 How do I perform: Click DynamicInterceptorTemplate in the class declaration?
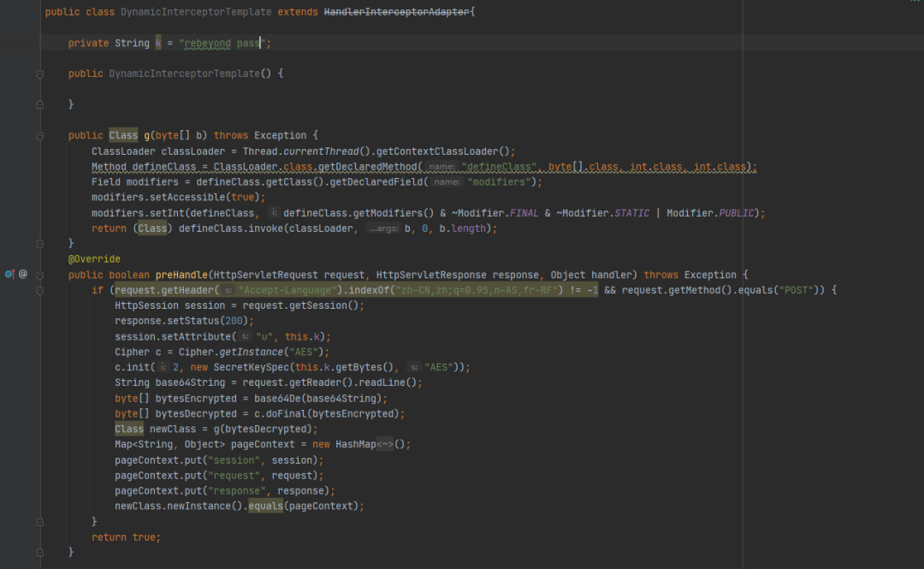click(196, 12)
